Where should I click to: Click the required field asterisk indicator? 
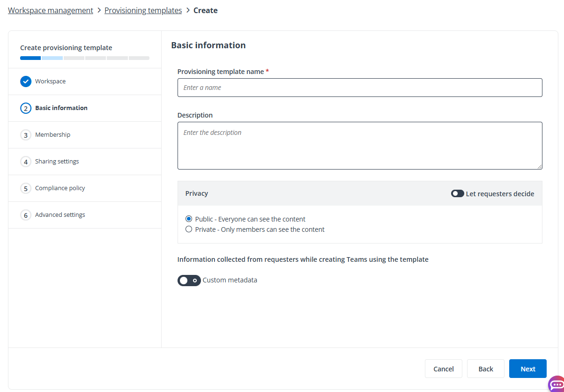pyautogui.click(x=267, y=71)
